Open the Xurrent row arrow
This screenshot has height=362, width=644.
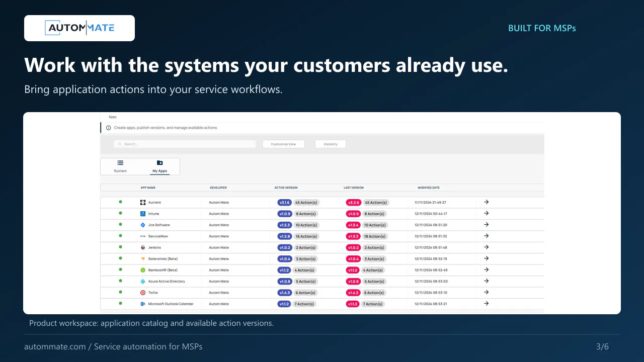click(486, 202)
